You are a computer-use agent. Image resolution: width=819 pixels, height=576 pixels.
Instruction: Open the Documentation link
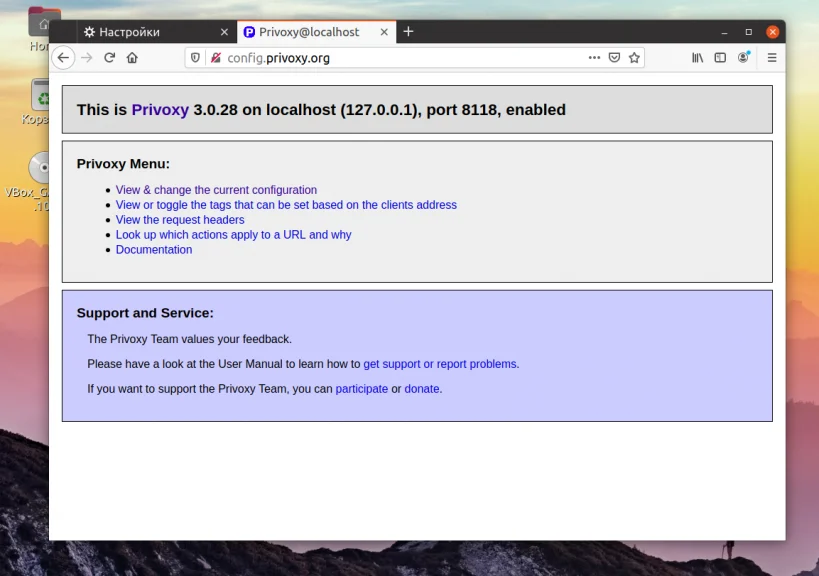point(154,250)
